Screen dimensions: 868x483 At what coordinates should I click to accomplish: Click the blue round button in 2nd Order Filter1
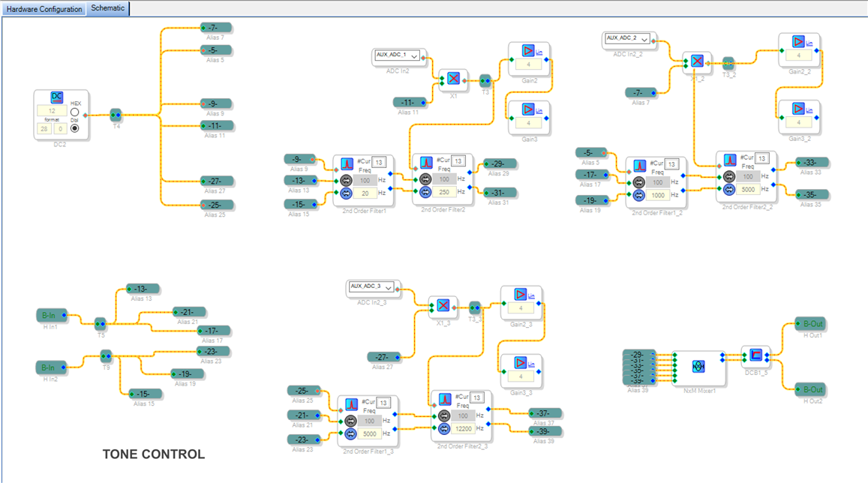coord(346,193)
